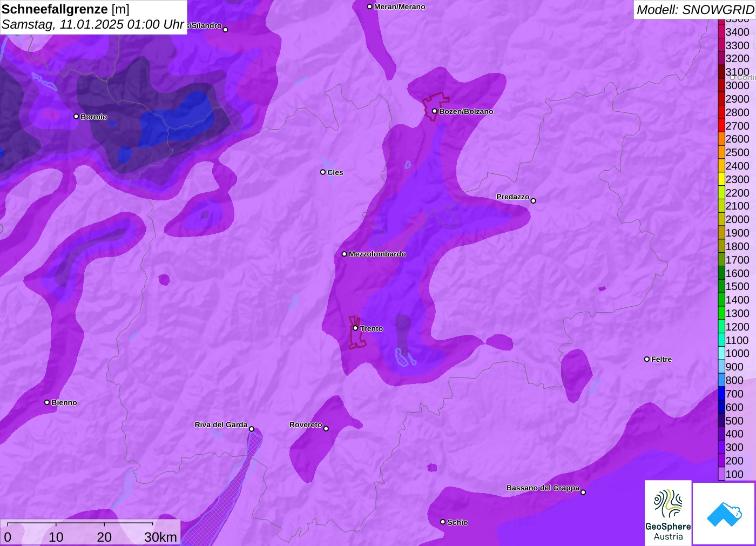This screenshot has width=756, height=546.
Task: Select the Bormio location marker
Action: tap(76, 116)
